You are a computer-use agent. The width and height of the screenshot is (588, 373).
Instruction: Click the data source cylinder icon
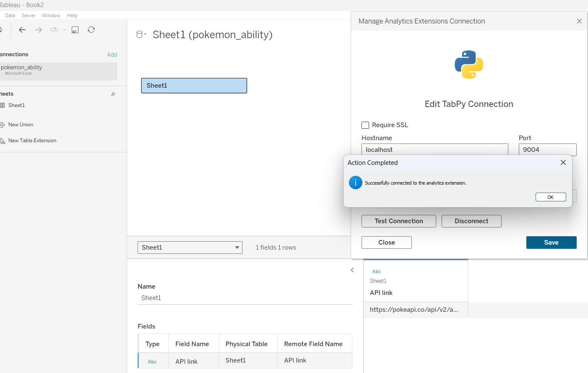140,34
